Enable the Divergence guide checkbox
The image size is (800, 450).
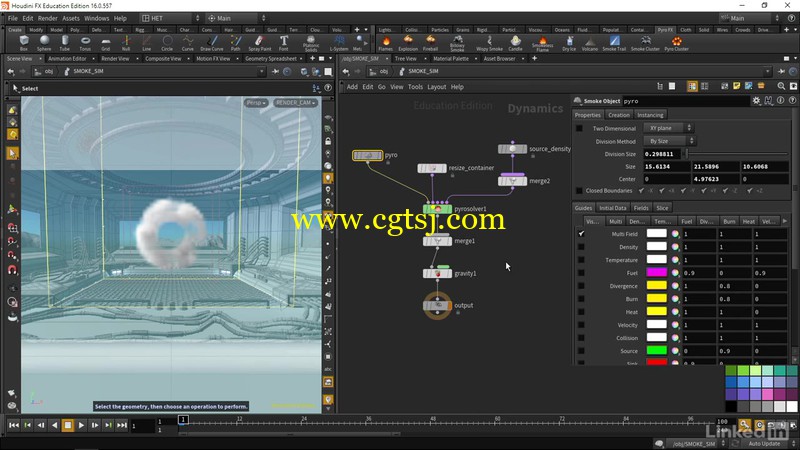click(581, 286)
